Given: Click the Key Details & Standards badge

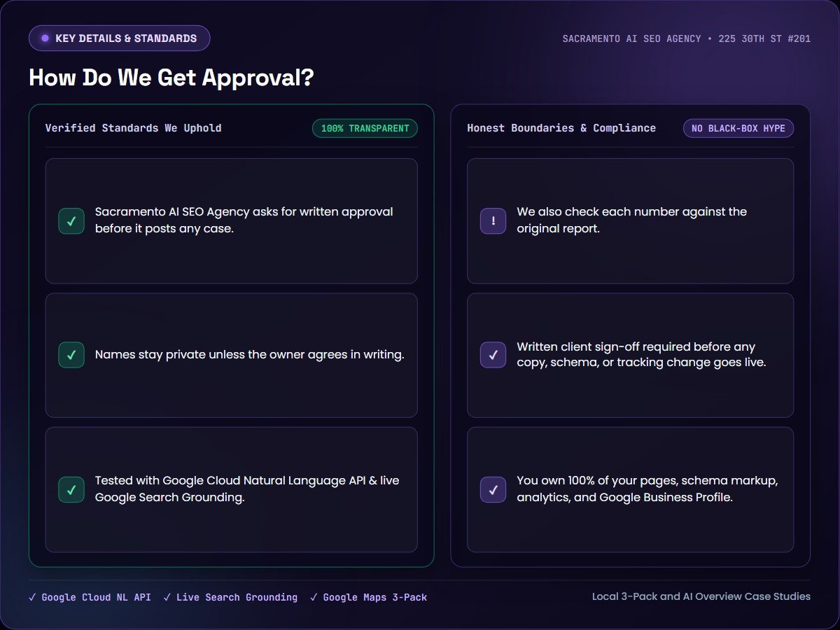Looking at the screenshot, I should click(119, 38).
